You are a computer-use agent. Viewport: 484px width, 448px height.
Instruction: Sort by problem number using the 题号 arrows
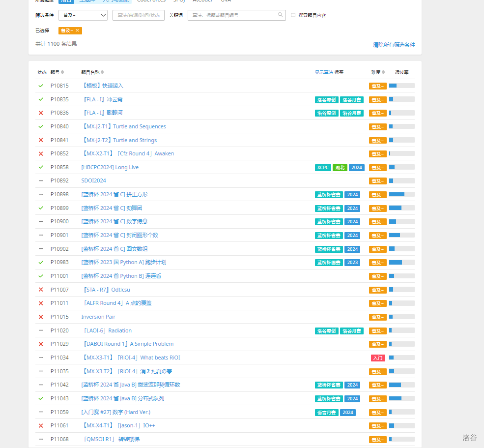click(x=62, y=72)
